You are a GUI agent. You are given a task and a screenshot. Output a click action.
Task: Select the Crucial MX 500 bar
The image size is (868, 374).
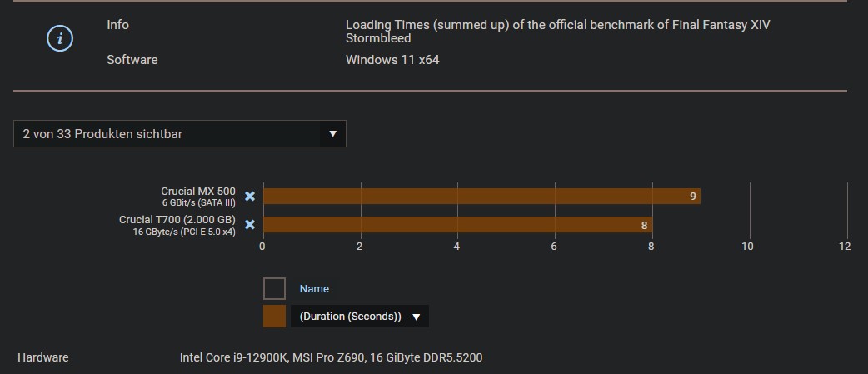(x=481, y=197)
